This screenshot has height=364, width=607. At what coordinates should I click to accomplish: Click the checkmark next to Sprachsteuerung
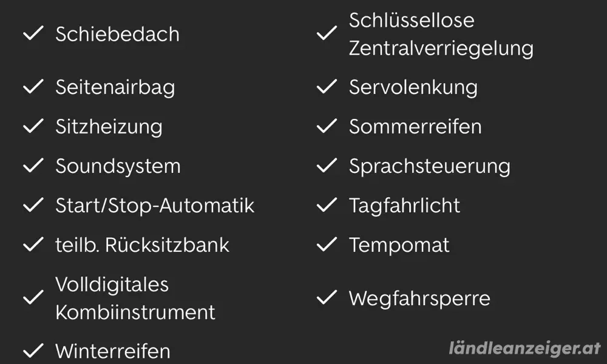click(327, 166)
